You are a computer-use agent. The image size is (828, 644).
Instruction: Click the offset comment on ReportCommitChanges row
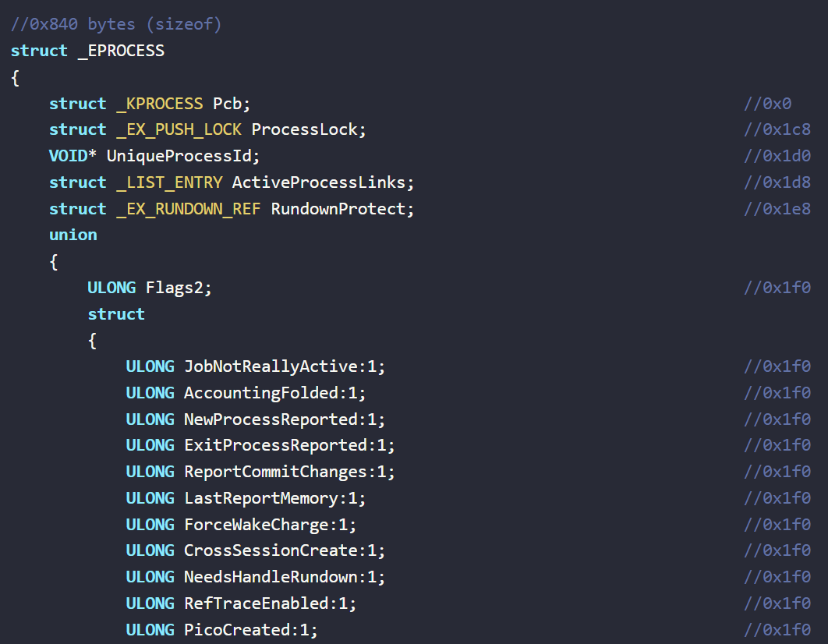click(777, 472)
